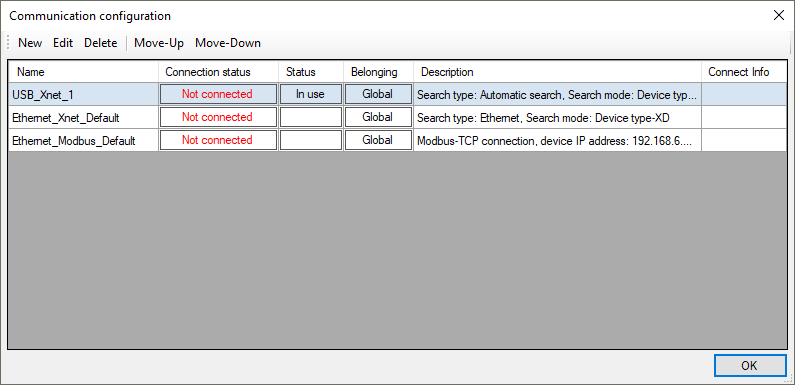Click Ethernet_Modbus_Default Not connected status button
Viewport: 795px width, 385px height.
point(218,141)
